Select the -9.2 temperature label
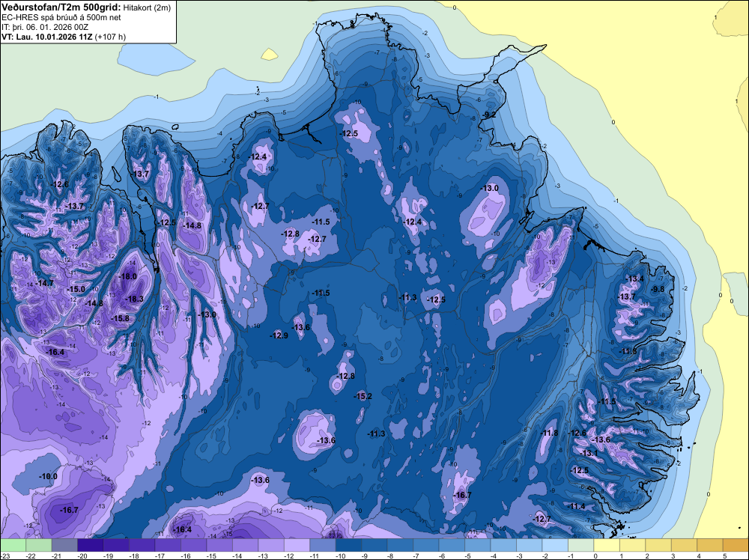Viewport: 749px width, 560px height. click(489, 115)
